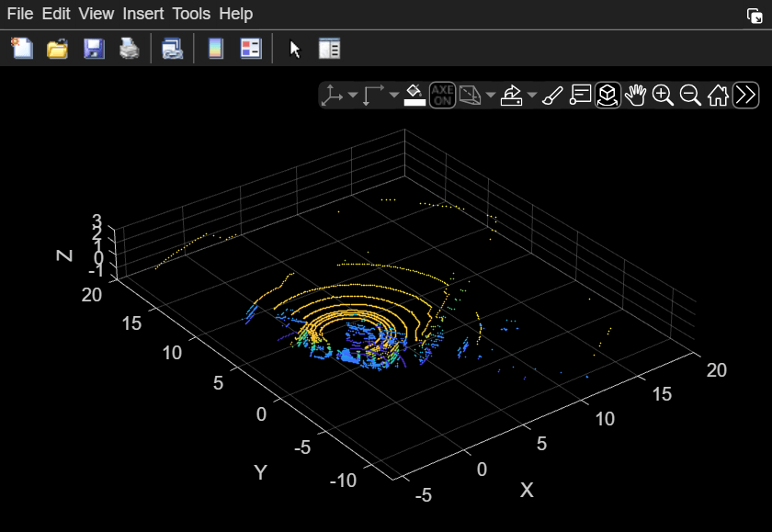This screenshot has width=772, height=532.
Task: Toggle the axes visibility AXE ON button
Action: [x=443, y=95]
